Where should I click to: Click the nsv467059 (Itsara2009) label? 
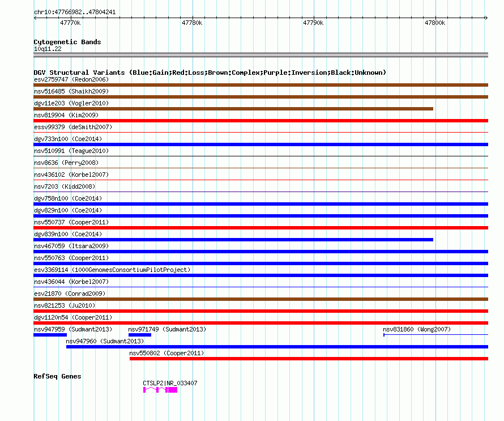tap(71, 246)
